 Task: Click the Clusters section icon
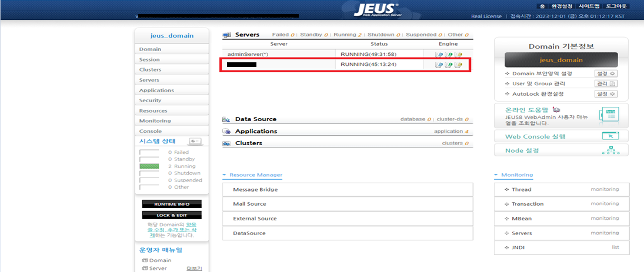click(x=226, y=144)
